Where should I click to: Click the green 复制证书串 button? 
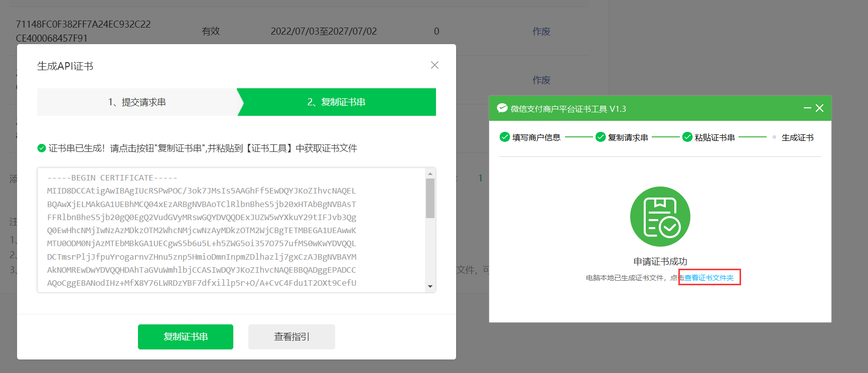click(186, 337)
